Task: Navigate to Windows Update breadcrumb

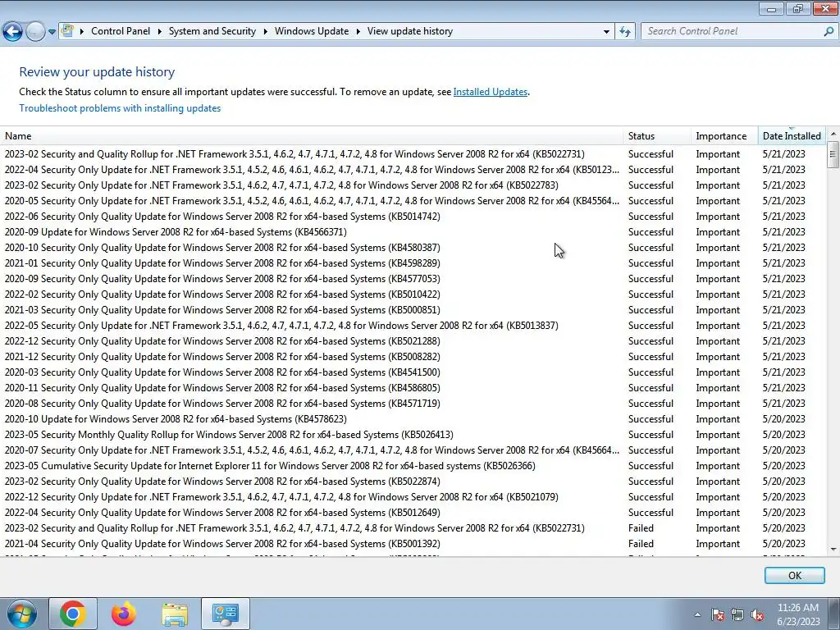Action: pos(311,31)
